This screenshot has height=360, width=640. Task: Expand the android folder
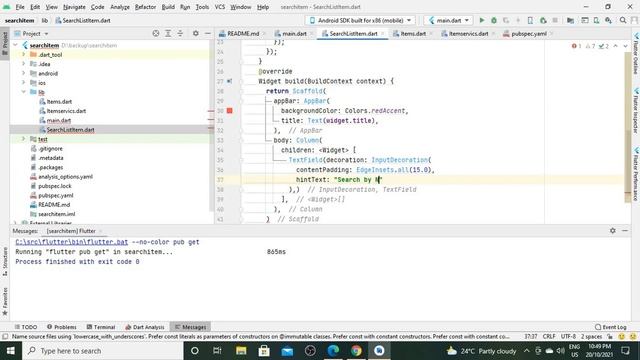(x=24, y=73)
